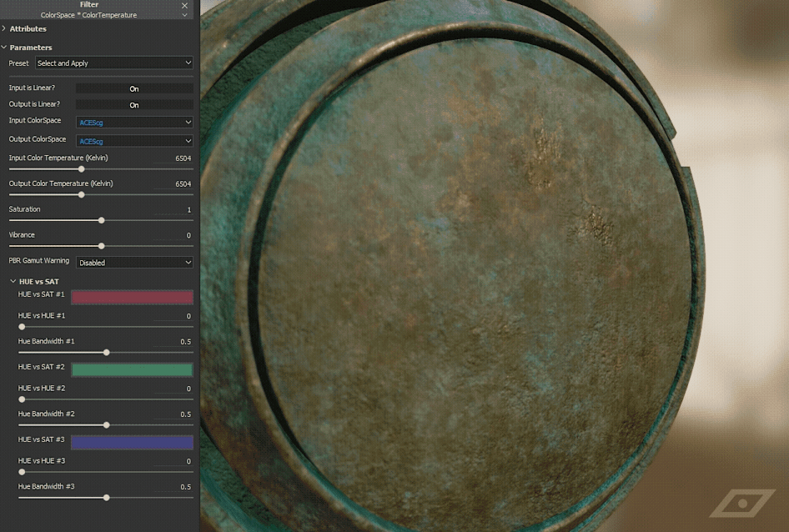Click the HUE vs HUE #3 slider handle

pos(22,472)
